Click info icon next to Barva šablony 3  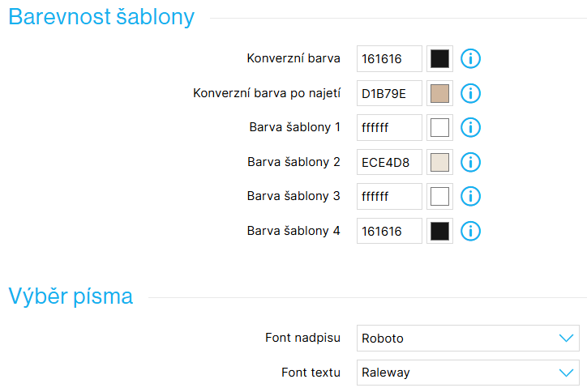pos(471,196)
